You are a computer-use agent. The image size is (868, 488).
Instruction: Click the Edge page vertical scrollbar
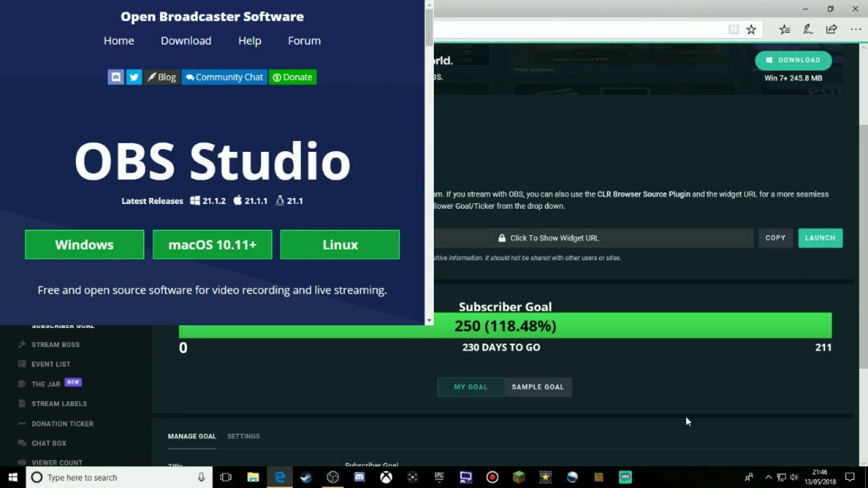(x=863, y=247)
